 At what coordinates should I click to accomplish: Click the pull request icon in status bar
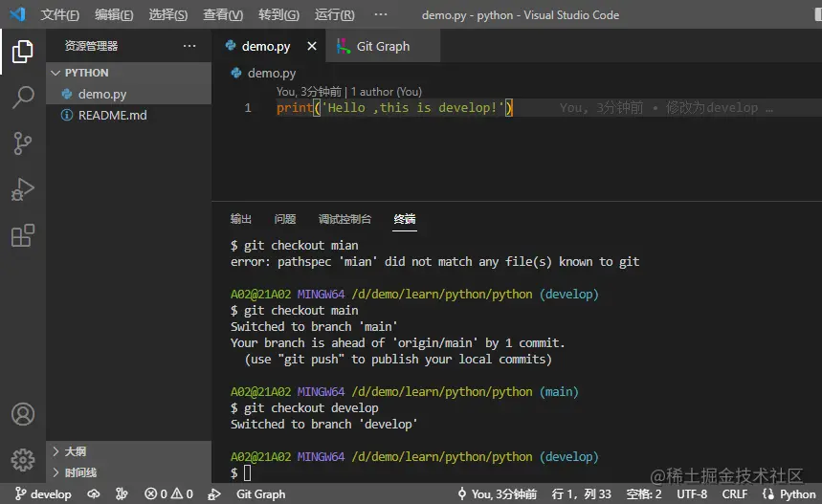(122, 494)
